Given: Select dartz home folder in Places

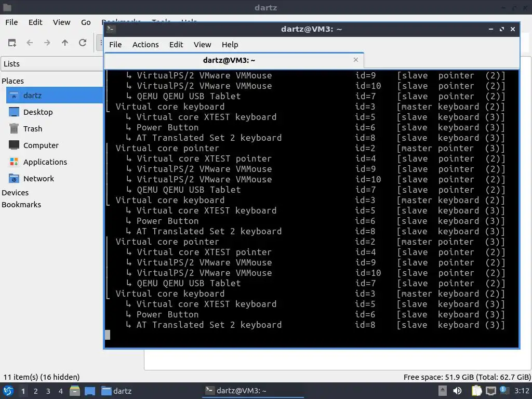Looking at the screenshot, I should tap(54, 96).
